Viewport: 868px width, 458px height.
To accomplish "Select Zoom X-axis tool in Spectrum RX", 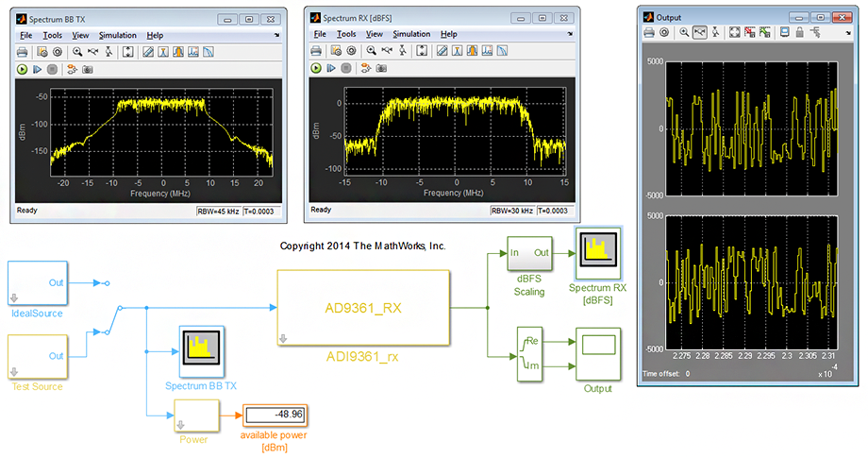I will tap(387, 51).
